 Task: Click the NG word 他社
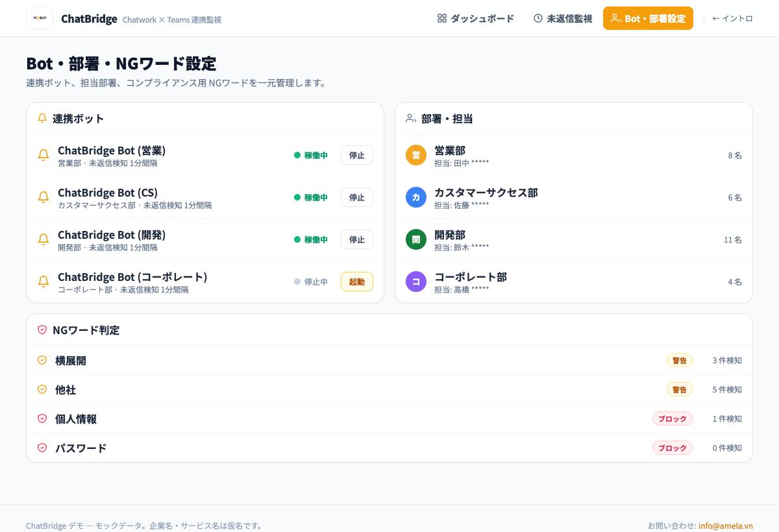(66, 389)
